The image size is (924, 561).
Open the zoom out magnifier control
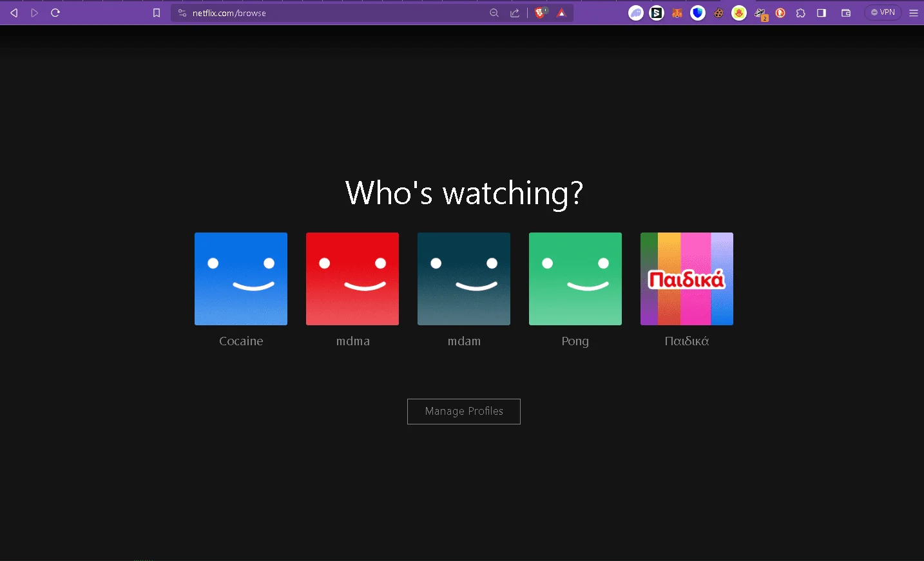(x=494, y=13)
